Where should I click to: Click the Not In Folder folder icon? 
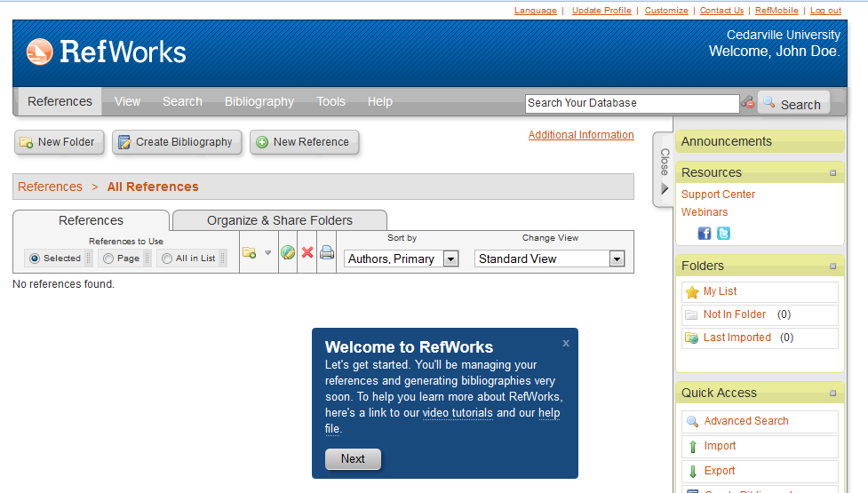691,314
